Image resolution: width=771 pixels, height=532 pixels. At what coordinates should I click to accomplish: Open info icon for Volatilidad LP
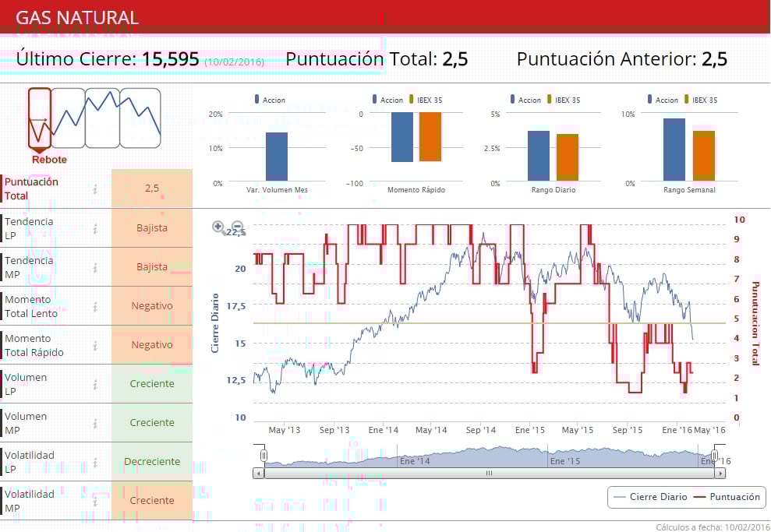coord(95,462)
